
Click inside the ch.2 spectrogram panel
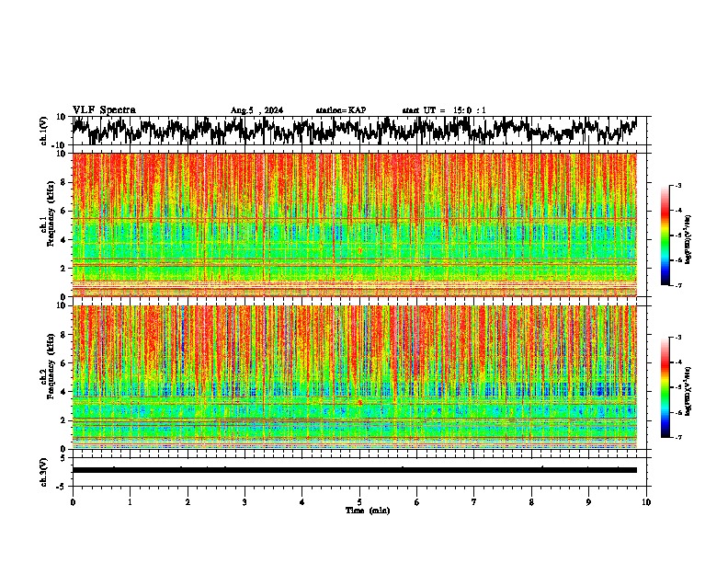[x=354, y=377]
